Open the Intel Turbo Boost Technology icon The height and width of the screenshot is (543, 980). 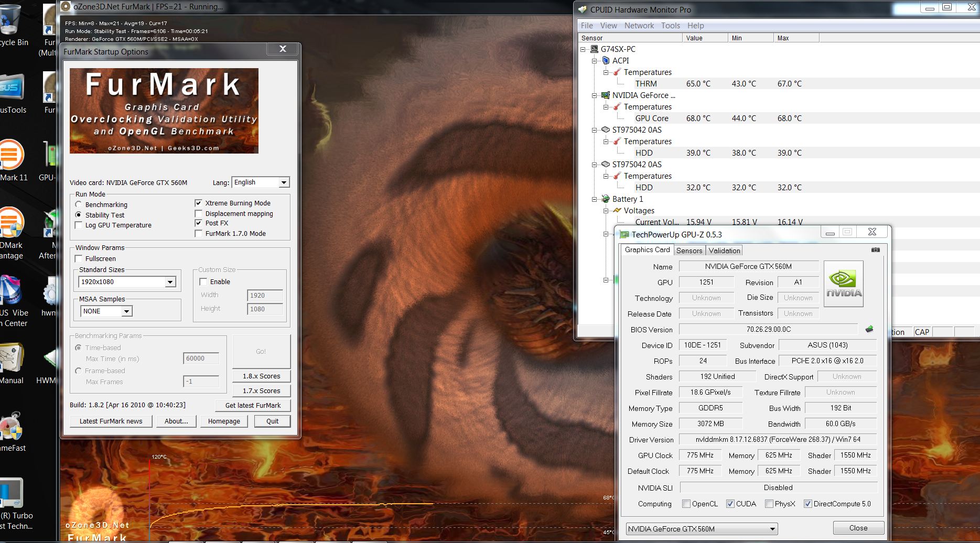(x=10, y=493)
